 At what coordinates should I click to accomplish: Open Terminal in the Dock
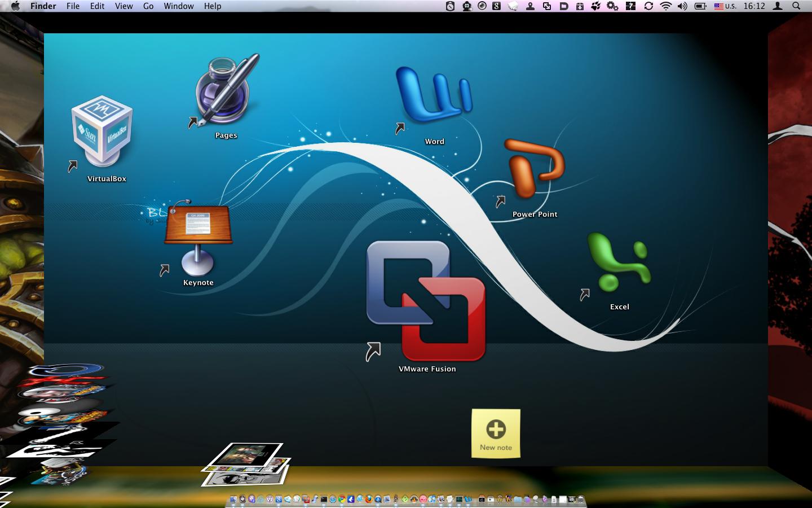324,499
